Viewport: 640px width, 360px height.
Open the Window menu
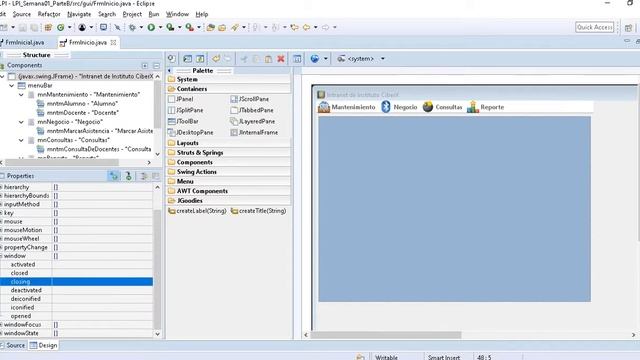[177, 14]
